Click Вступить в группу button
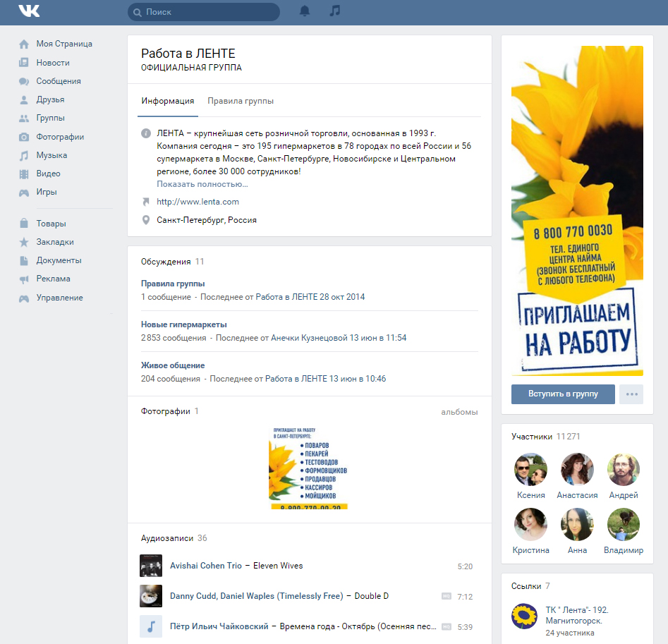 click(563, 394)
